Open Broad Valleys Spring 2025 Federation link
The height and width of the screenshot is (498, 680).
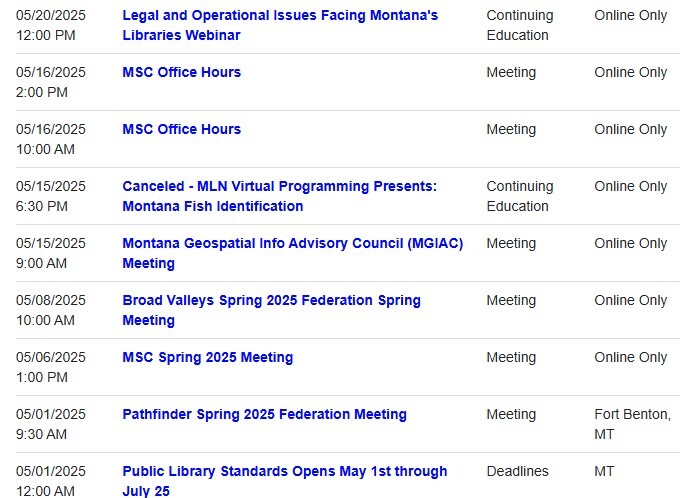271,300
